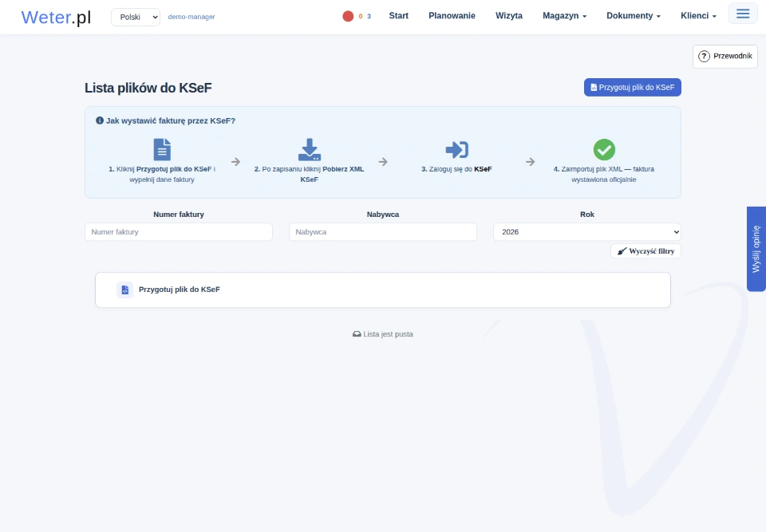
Task: Click the Wyślij opinię feedback tab
Action: [756, 249]
